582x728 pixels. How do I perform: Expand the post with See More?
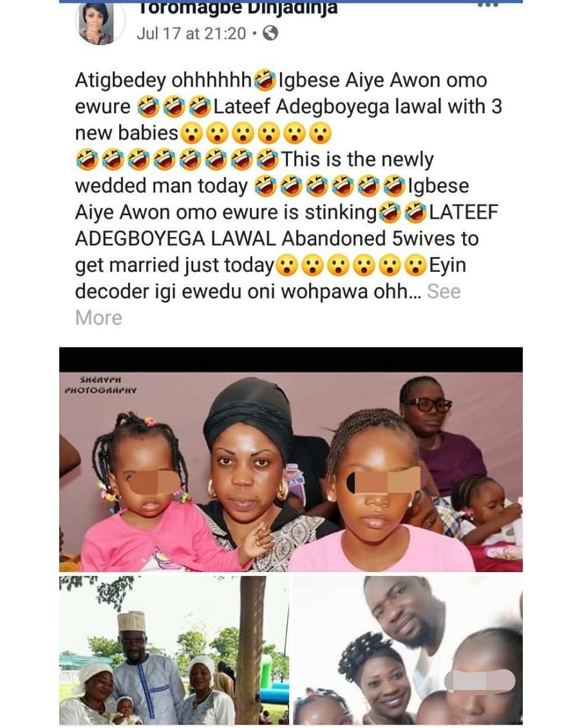pyautogui.click(x=268, y=305)
